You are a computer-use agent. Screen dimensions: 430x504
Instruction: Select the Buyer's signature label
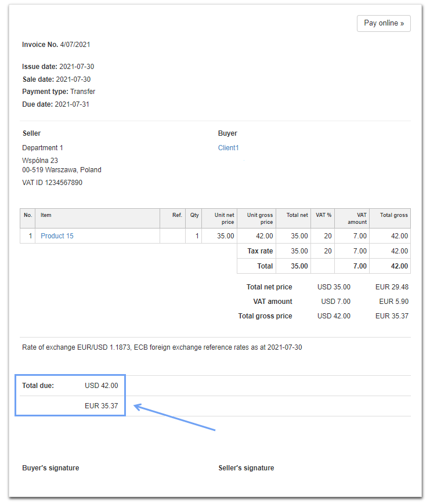click(x=49, y=467)
